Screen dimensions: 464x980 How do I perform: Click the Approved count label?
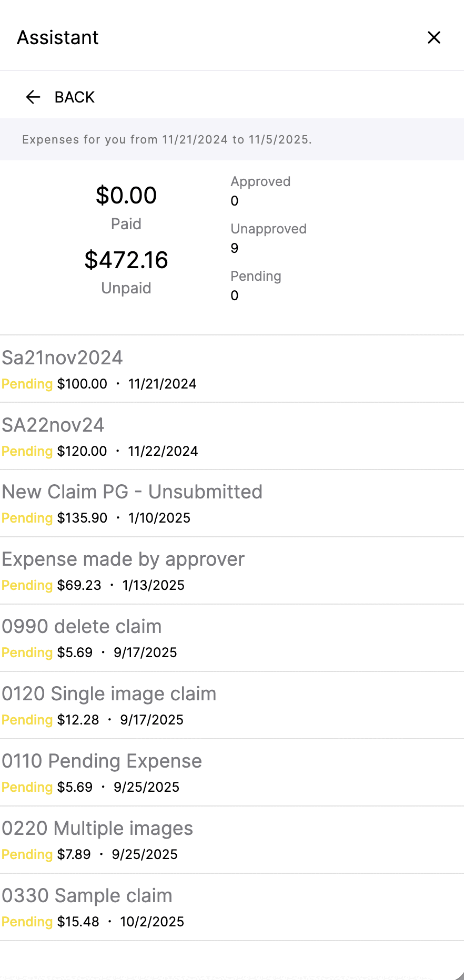pyautogui.click(x=260, y=181)
